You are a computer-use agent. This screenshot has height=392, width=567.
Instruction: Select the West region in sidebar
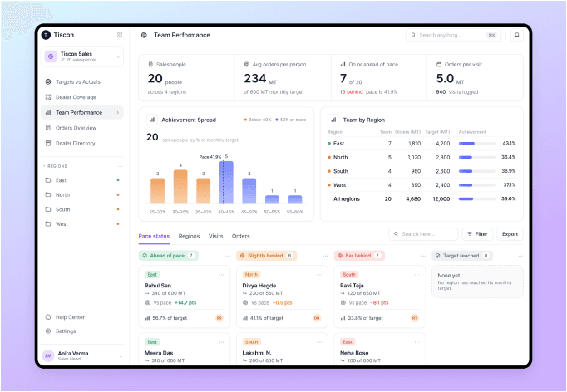tap(82, 223)
